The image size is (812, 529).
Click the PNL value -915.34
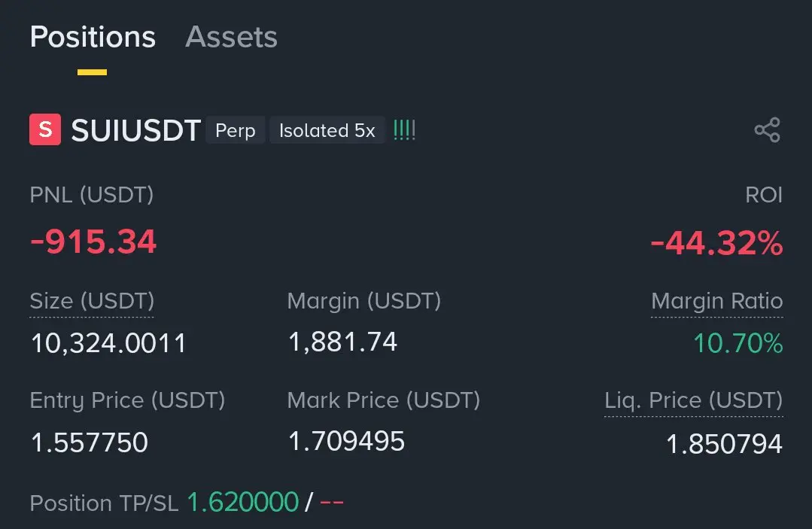click(x=93, y=242)
